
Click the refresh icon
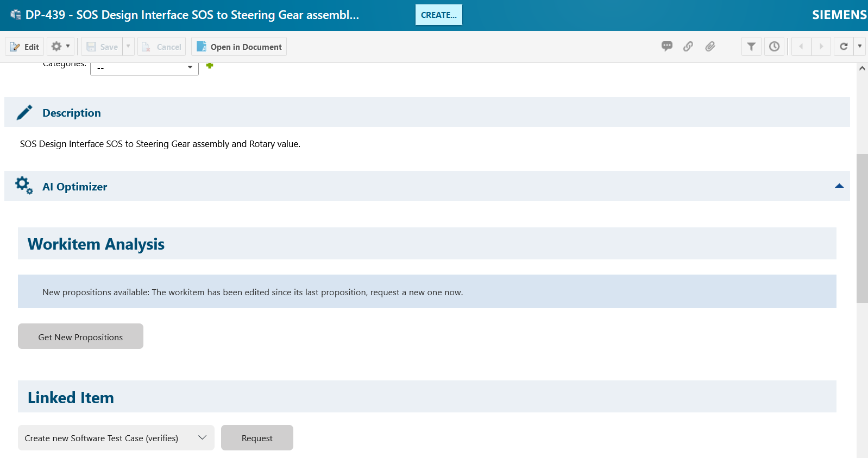(844, 47)
